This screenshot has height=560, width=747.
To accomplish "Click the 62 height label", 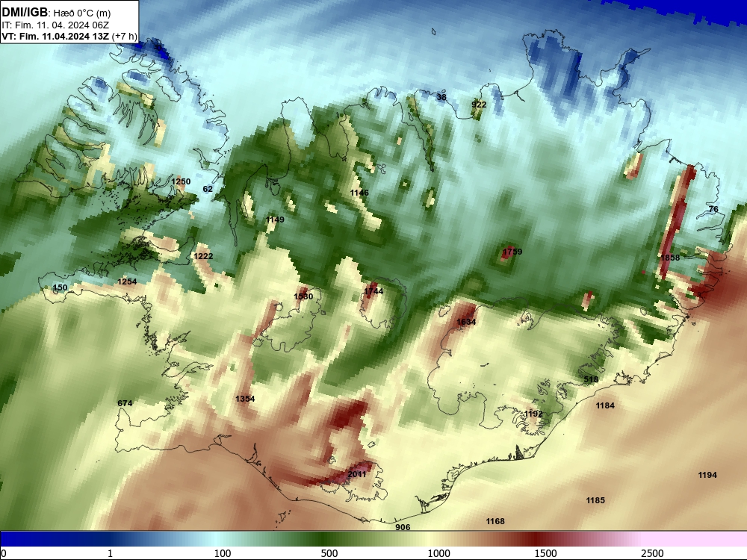I will [x=208, y=189].
